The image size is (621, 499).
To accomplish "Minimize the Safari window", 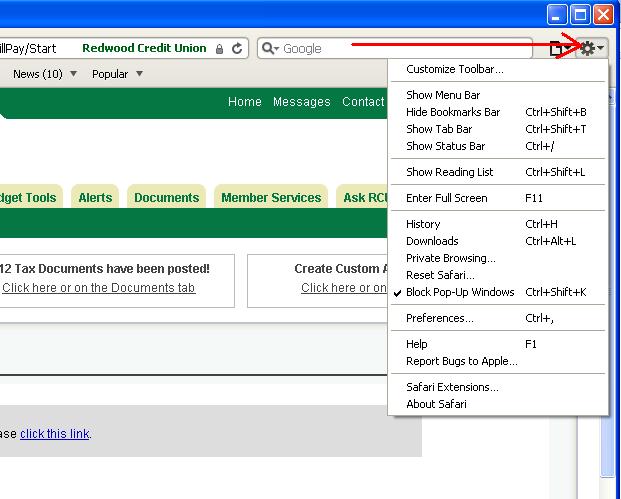I will 557,15.
